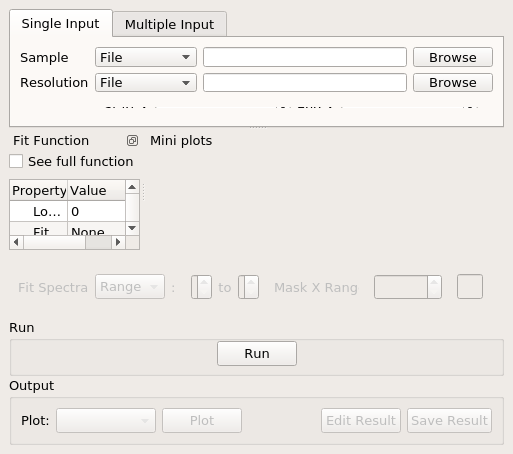Click the horizontal scrollbar right arrow
The image size is (513, 454).
coord(118,242)
